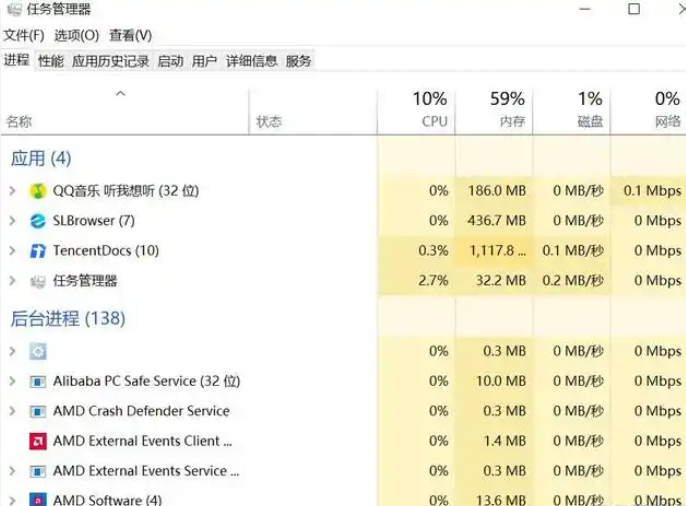The image size is (686, 506).
Task: Select the 任务管理器 process name
Action: (x=85, y=280)
